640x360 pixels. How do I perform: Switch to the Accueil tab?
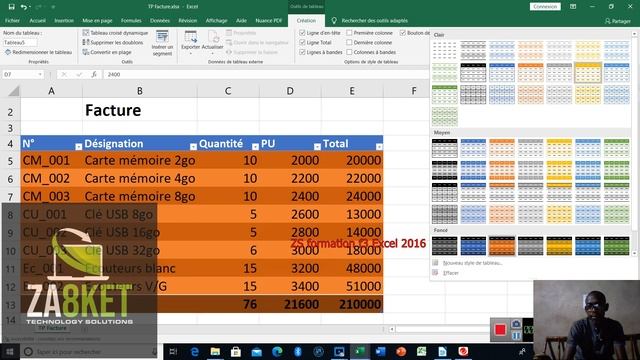click(x=38, y=20)
